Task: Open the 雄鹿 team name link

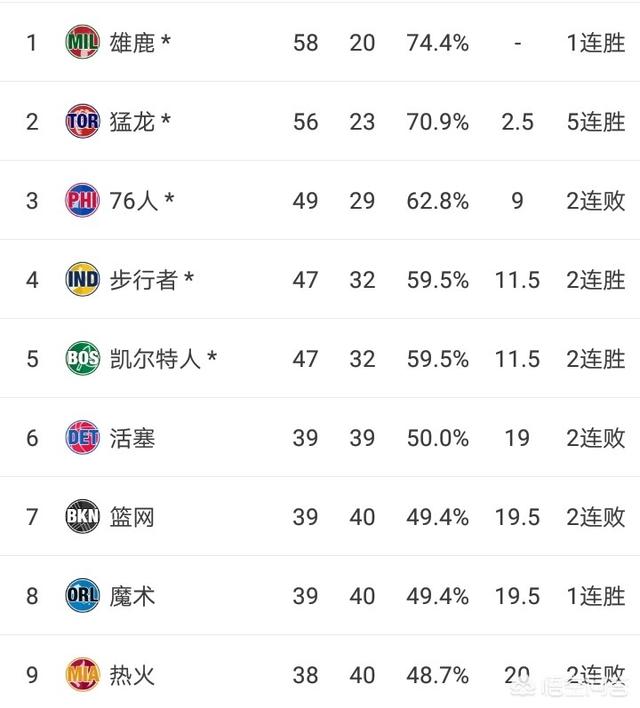Action: click(132, 43)
